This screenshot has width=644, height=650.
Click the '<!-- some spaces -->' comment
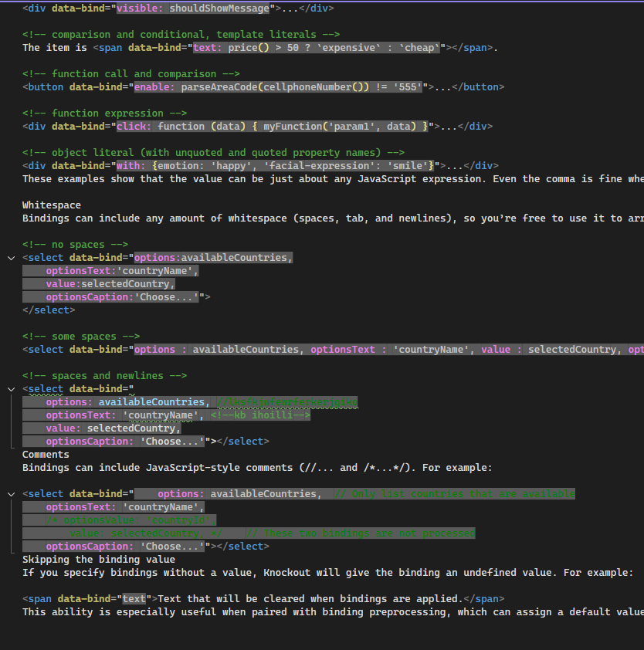tap(81, 337)
